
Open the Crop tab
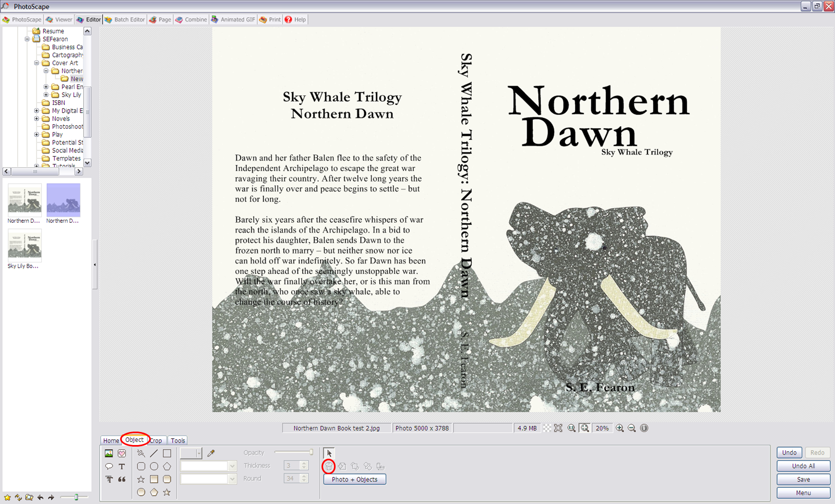click(156, 440)
